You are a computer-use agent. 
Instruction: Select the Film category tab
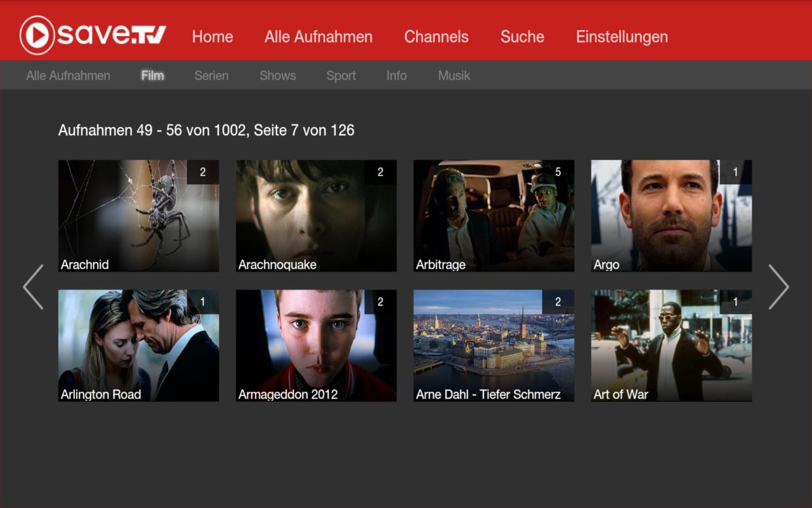[x=153, y=76]
